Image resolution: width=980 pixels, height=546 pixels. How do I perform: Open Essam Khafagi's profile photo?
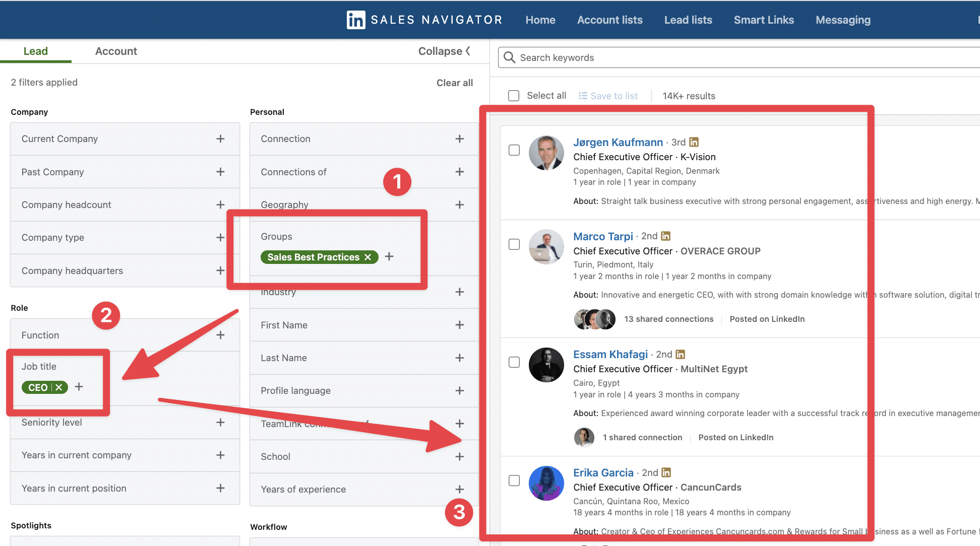click(546, 365)
